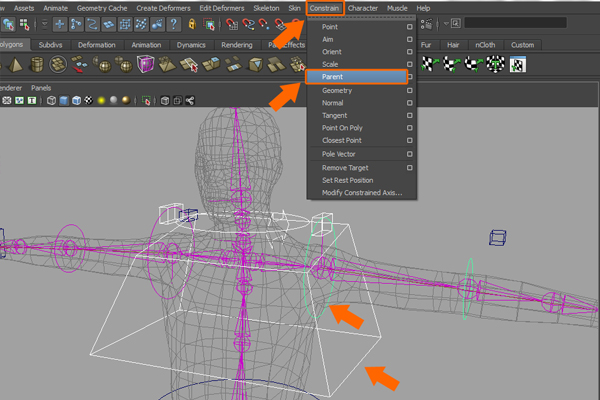Screen dimensions: 600x400
Task: Open the Edit Deformers menu
Action: pos(222,8)
